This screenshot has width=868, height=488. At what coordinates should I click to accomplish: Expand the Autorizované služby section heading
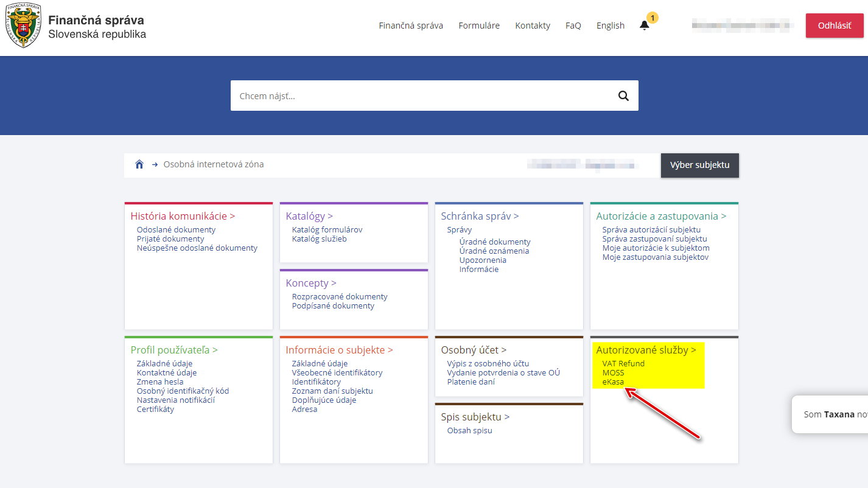646,350
